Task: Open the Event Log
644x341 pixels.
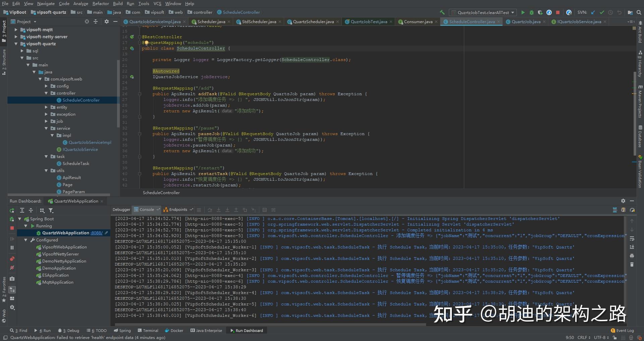Action: click(x=623, y=331)
